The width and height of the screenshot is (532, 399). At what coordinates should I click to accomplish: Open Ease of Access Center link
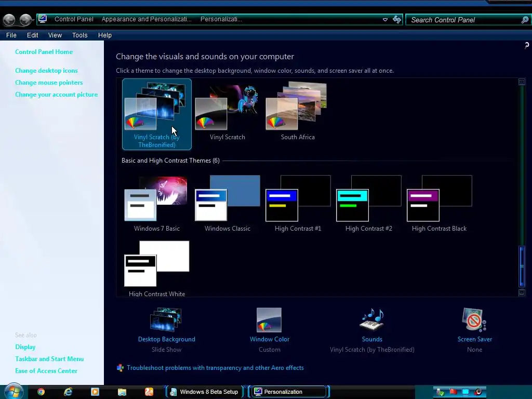pyautogui.click(x=46, y=371)
